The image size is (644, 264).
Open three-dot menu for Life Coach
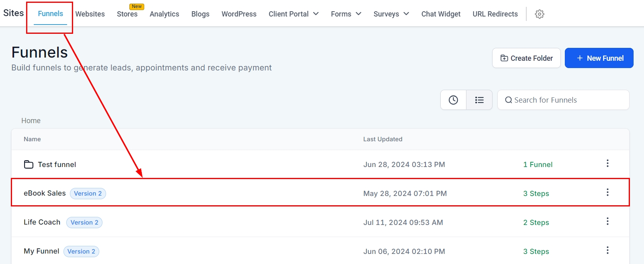(607, 221)
